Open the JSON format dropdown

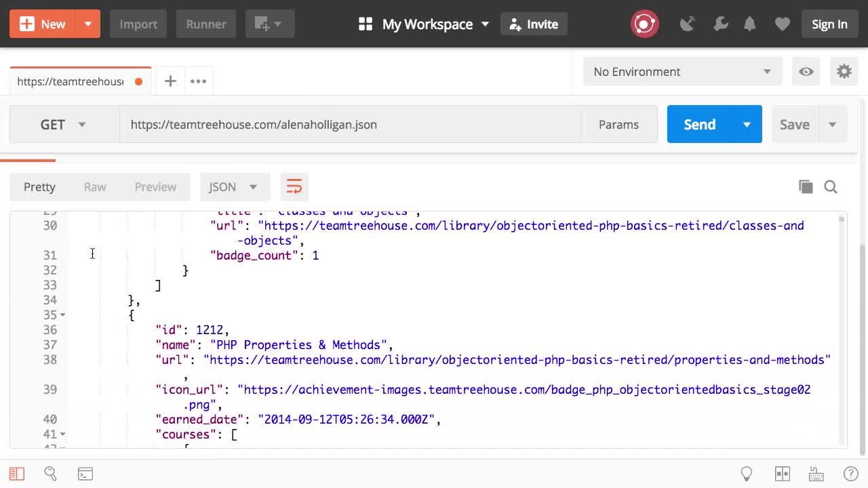[233, 187]
